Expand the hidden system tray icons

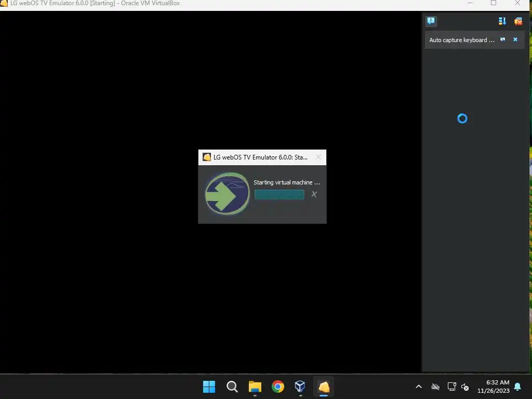[419, 387]
